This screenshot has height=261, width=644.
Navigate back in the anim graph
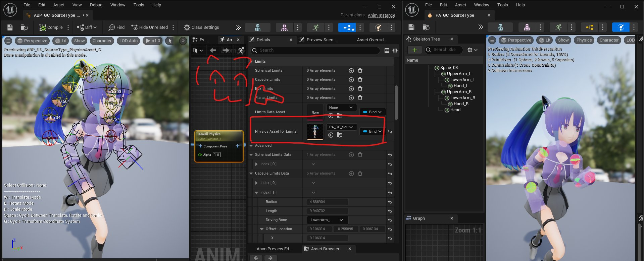click(213, 50)
